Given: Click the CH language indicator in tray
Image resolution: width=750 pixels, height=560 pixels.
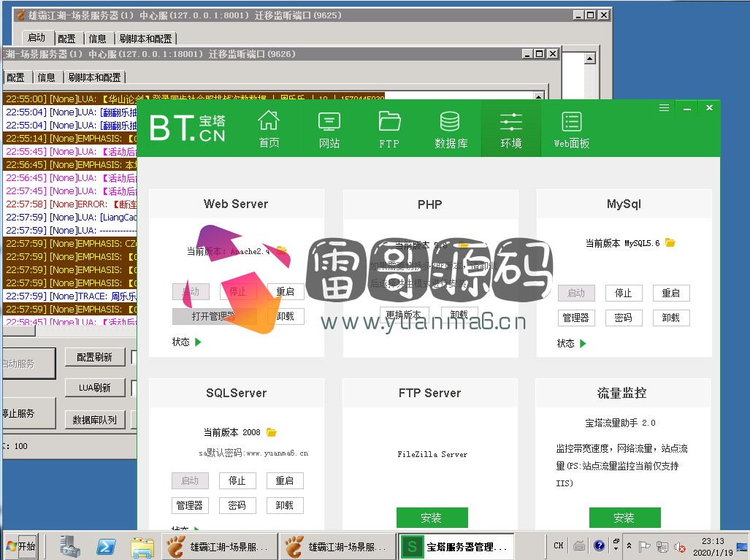Looking at the screenshot, I should pos(558,545).
